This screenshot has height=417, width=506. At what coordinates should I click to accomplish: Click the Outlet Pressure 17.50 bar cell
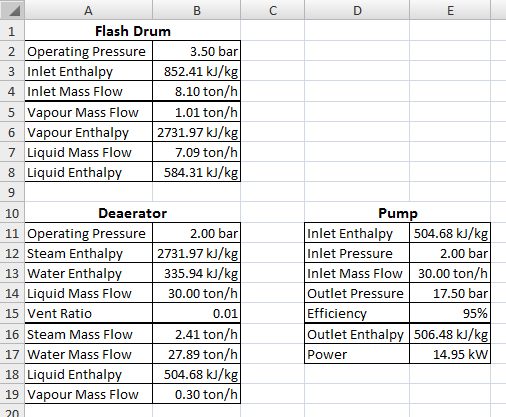pyautogui.click(x=450, y=293)
